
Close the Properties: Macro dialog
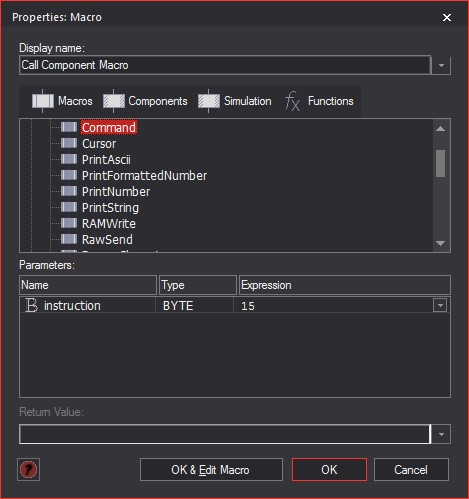(x=447, y=17)
